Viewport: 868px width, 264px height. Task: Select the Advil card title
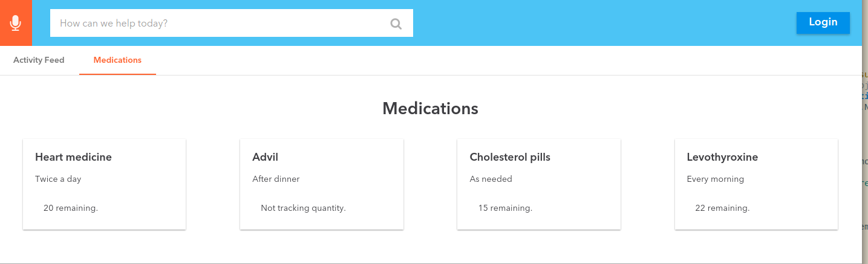[265, 157]
